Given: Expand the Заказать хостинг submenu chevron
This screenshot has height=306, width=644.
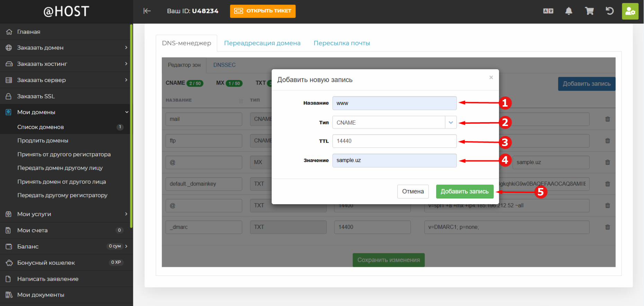Looking at the screenshot, I should click(126, 64).
